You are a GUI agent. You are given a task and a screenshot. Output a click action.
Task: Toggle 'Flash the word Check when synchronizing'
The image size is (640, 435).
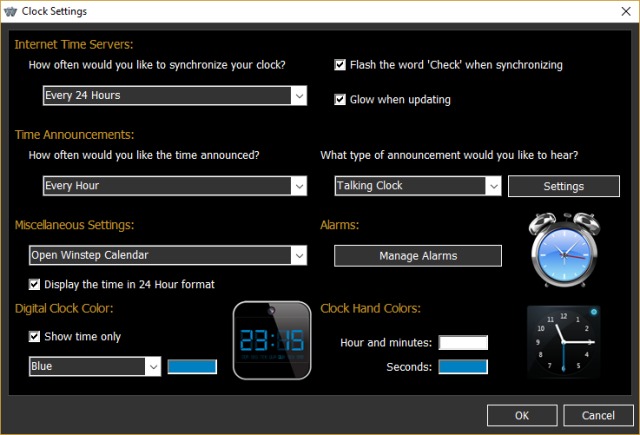click(340, 65)
